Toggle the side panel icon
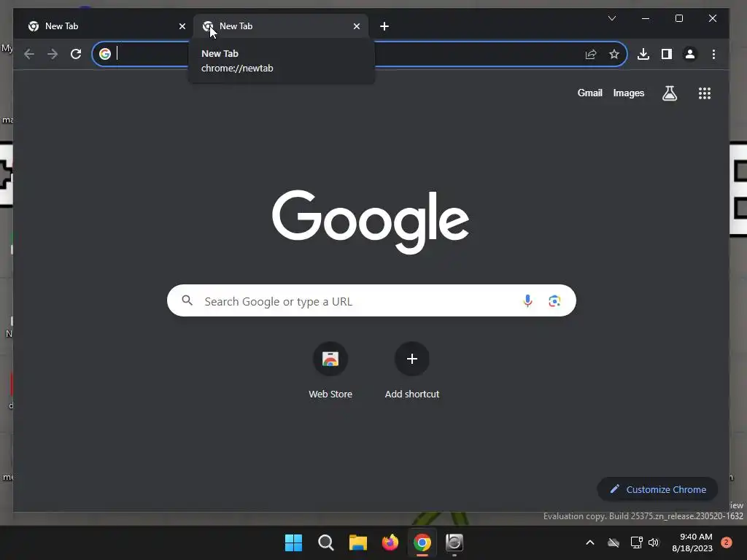 point(667,54)
